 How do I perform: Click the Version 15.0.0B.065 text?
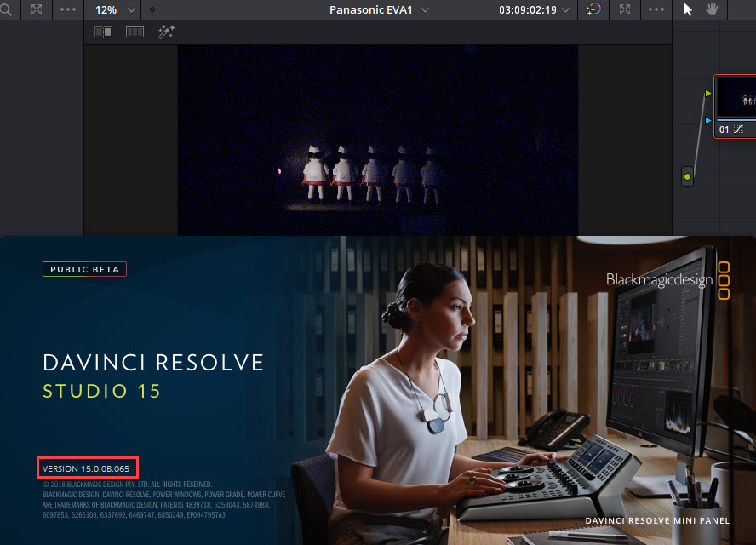point(86,468)
